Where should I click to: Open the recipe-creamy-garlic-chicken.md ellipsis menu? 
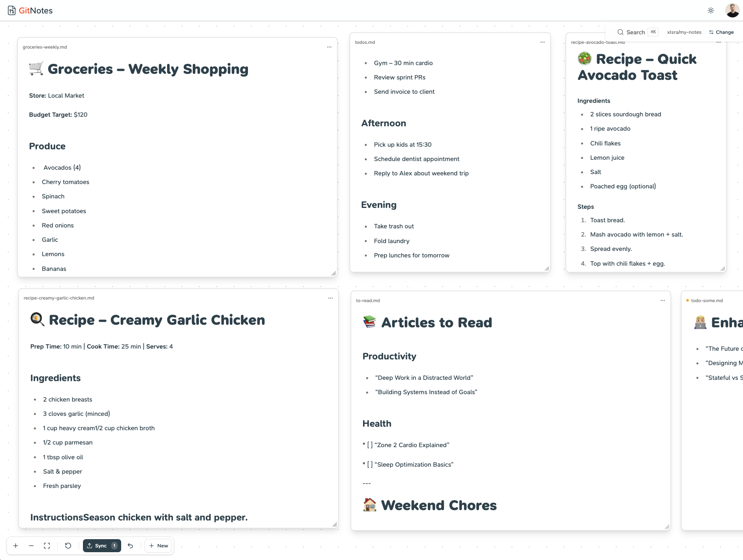pyautogui.click(x=330, y=298)
